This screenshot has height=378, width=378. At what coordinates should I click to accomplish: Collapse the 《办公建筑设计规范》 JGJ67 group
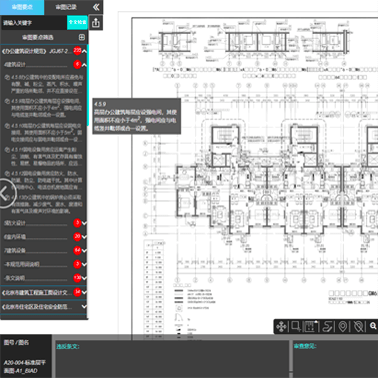point(85,51)
